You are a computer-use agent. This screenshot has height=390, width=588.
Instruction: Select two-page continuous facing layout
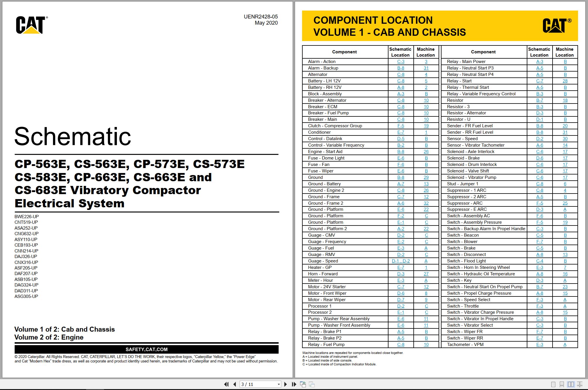[x=580, y=384]
